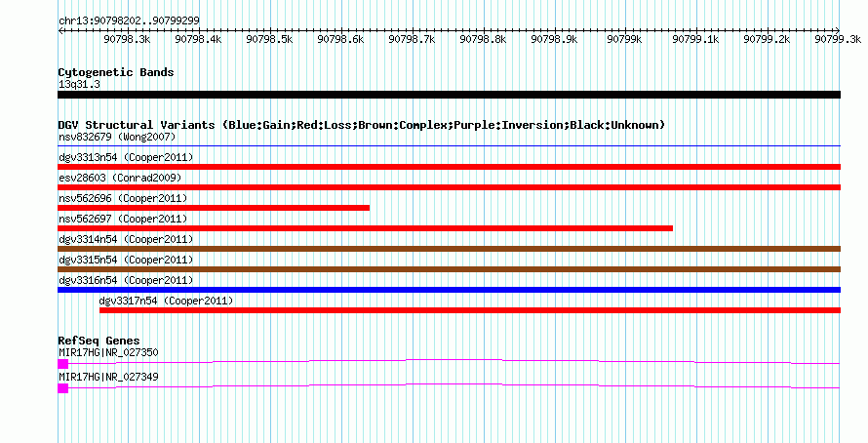Open dgv3313n54 (Cooper2011) variant label
The image size is (868, 443).
click(126, 157)
